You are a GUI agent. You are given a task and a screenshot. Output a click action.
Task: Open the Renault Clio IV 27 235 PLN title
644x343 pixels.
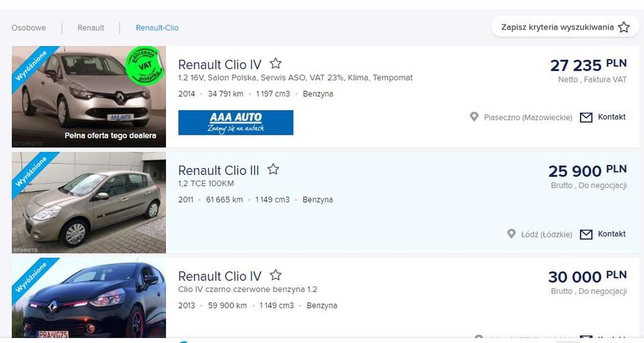[x=219, y=64]
